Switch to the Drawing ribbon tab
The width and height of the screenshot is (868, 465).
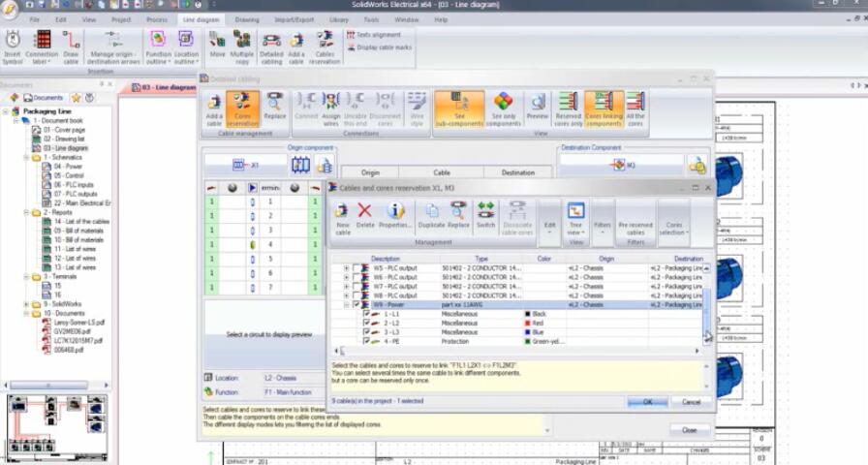[x=247, y=20]
